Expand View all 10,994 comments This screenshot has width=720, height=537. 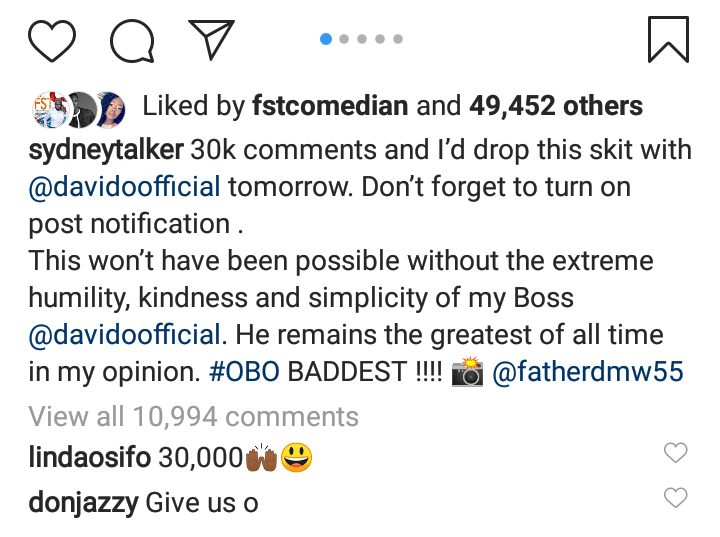[x=193, y=415]
